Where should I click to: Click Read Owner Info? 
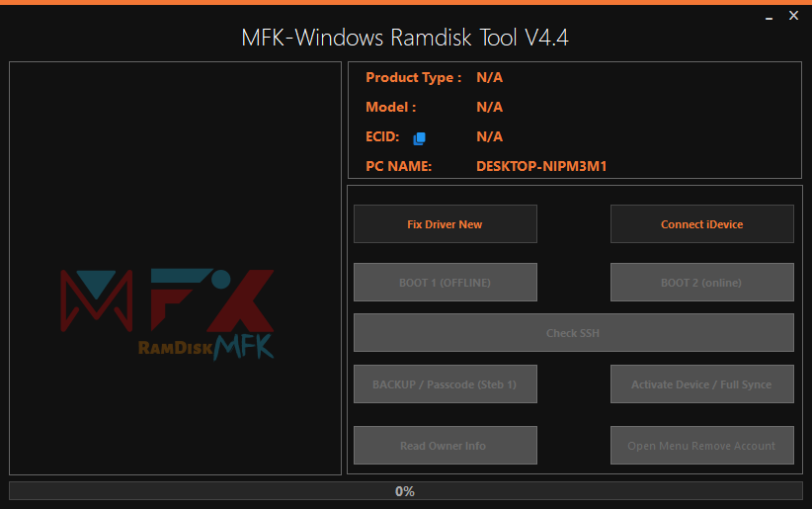pos(446,445)
